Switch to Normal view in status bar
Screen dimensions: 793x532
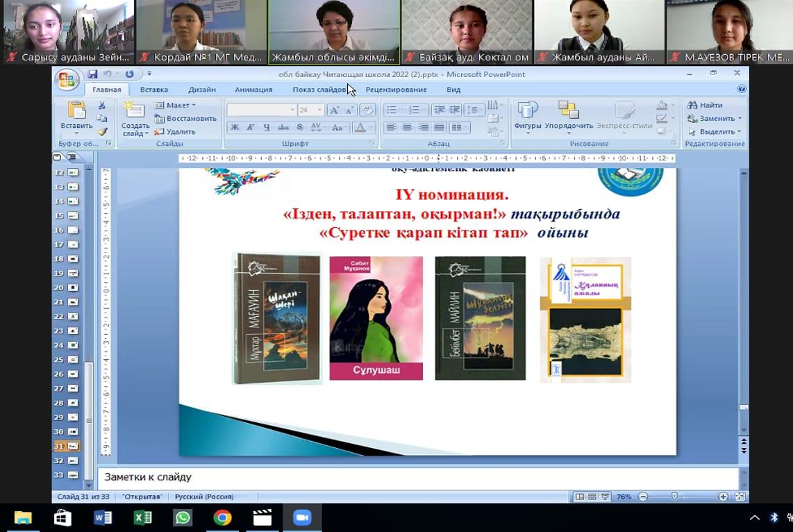click(580, 497)
